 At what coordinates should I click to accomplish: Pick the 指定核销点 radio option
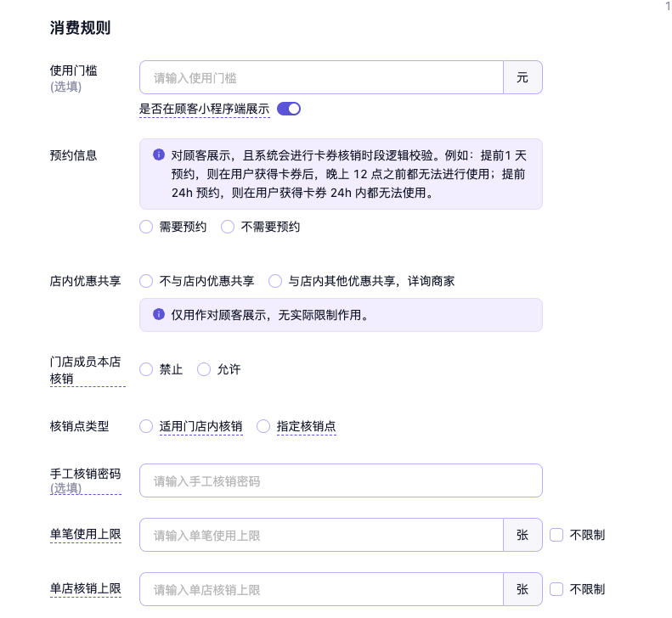pyautogui.click(x=263, y=426)
